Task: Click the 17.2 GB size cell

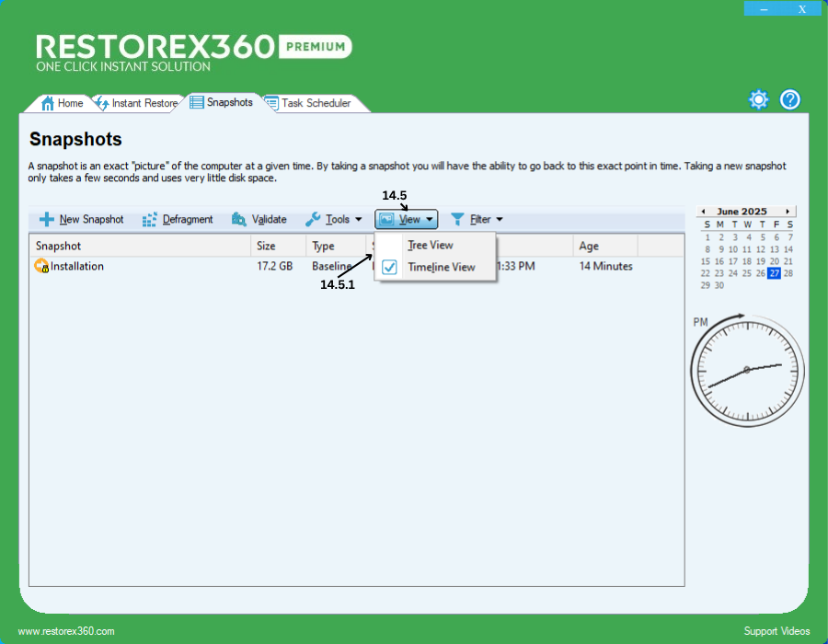Action: (x=274, y=266)
